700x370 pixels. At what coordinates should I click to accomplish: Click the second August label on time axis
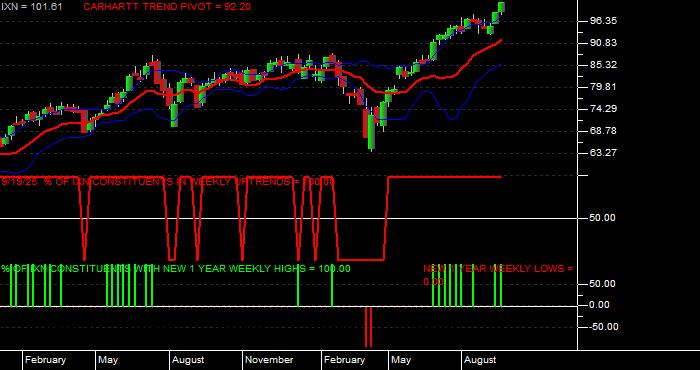(x=480, y=360)
